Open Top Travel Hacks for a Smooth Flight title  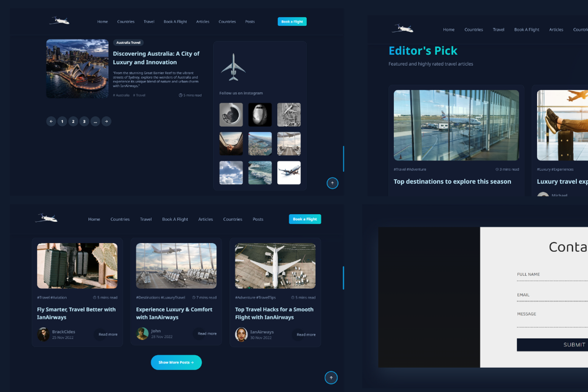(x=274, y=313)
